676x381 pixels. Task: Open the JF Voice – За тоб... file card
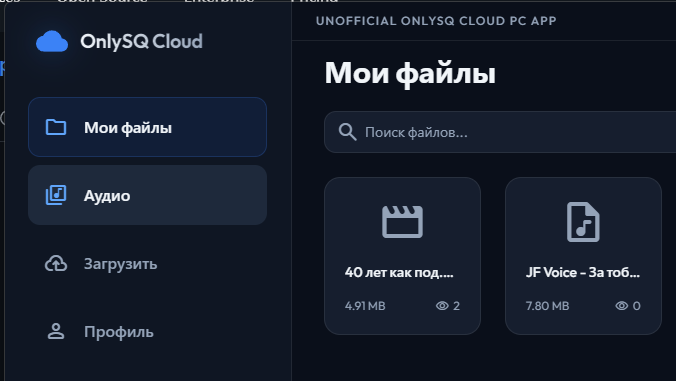(583, 256)
